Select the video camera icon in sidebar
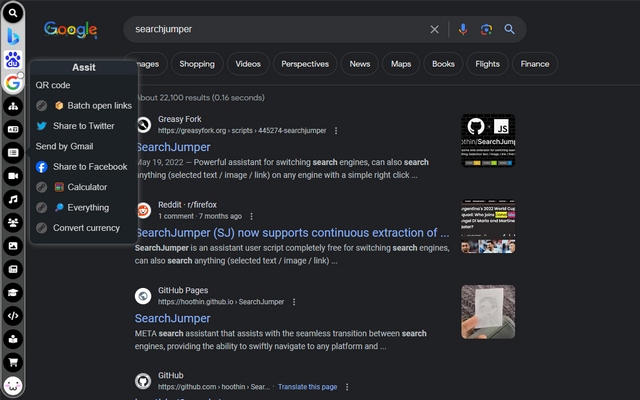 coord(14,176)
